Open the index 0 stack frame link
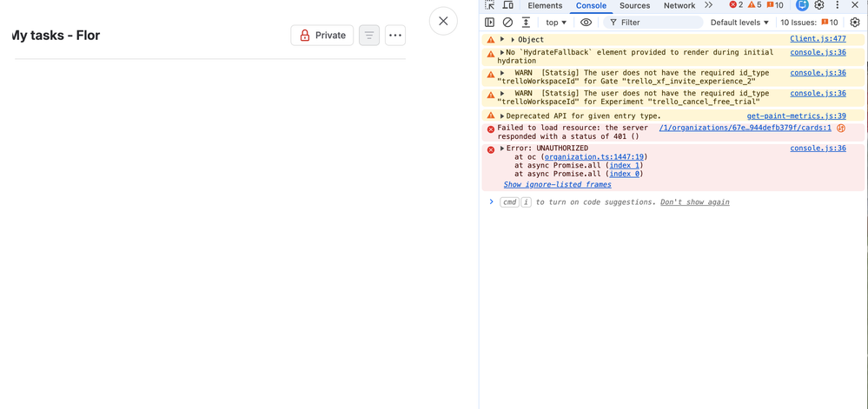Screen dimensions: 868x409 tap(625, 173)
